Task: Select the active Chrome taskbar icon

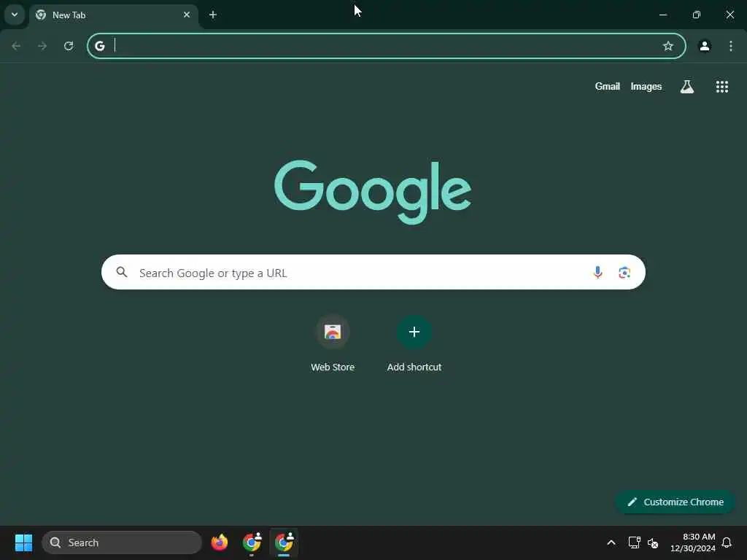Action: (284, 542)
